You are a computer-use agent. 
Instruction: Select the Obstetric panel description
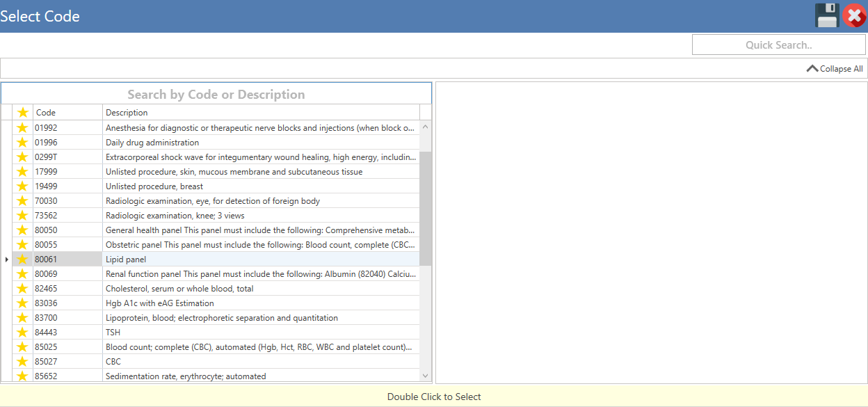(262, 245)
